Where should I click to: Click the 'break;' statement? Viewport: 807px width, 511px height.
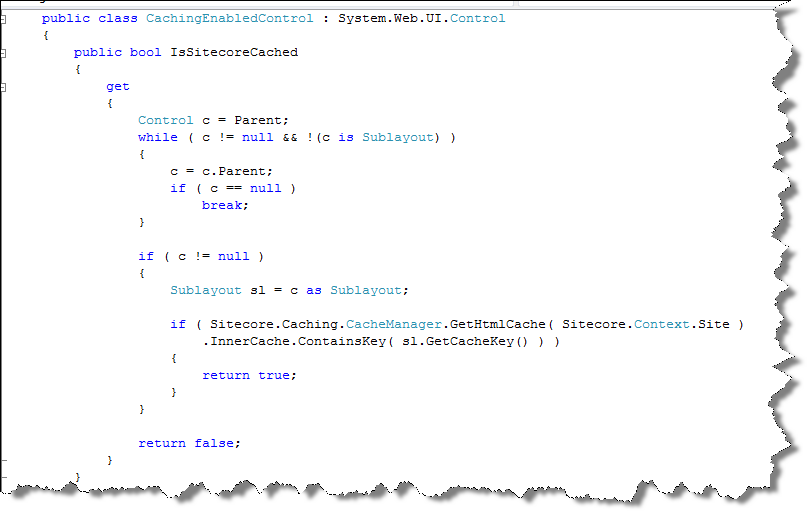click(x=225, y=205)
